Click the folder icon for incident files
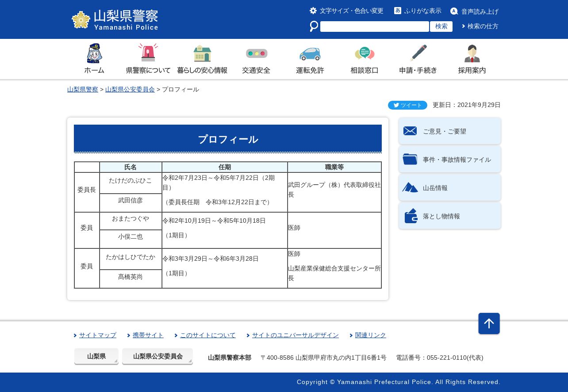This screenshot has width=568, height=392. pyautogui.click(x=410, y=159)
